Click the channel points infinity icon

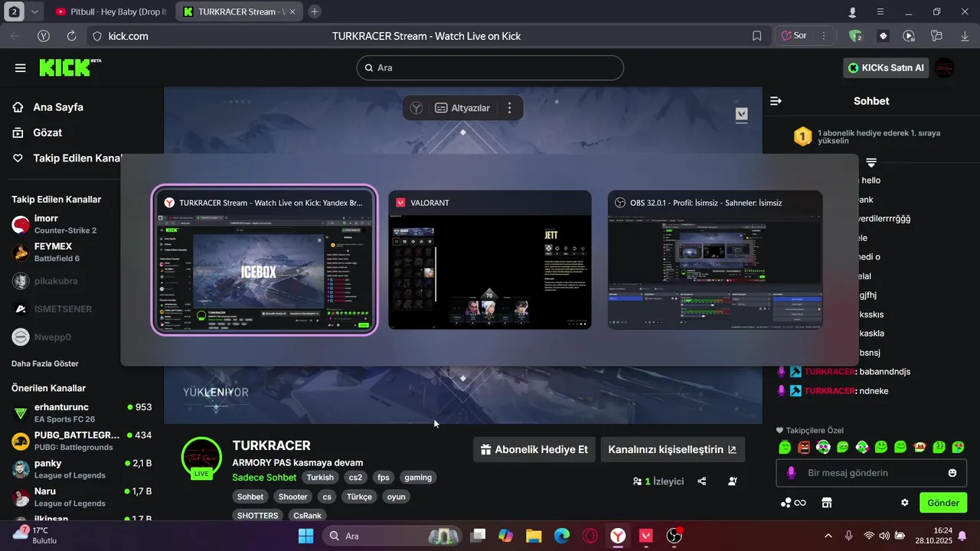[793, 503]
